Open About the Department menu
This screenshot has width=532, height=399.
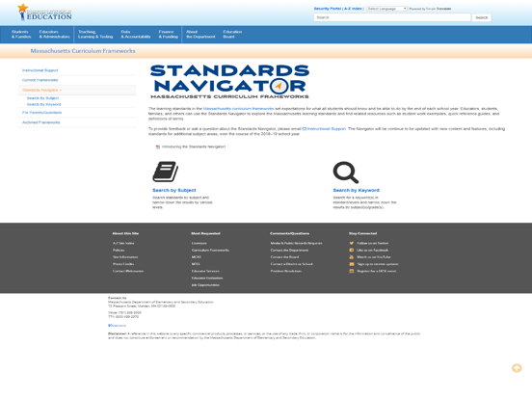[x=200, y=35]
